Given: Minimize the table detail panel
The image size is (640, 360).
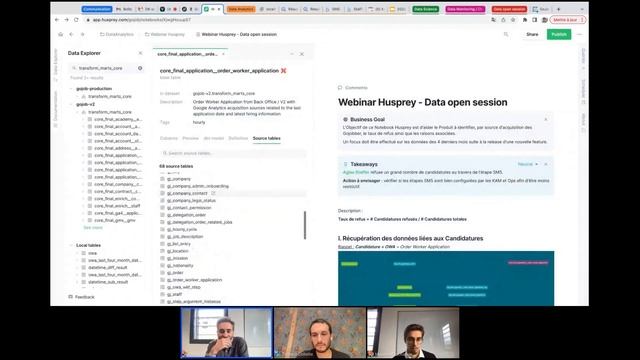Looking at the screenshot, I should coord(292,54).
